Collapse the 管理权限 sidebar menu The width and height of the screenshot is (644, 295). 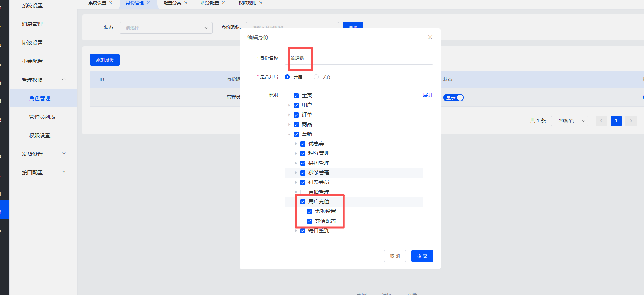(x=43, y=80)
